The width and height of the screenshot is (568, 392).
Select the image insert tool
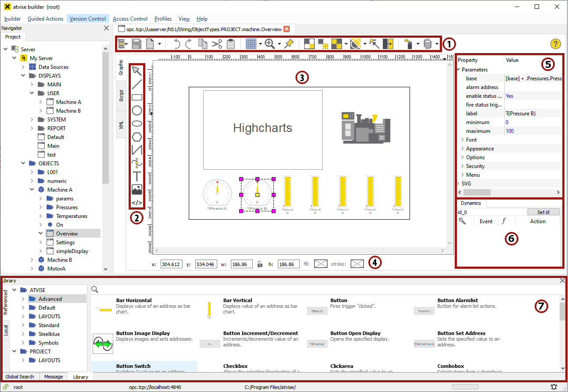click(x=137, y=189)
